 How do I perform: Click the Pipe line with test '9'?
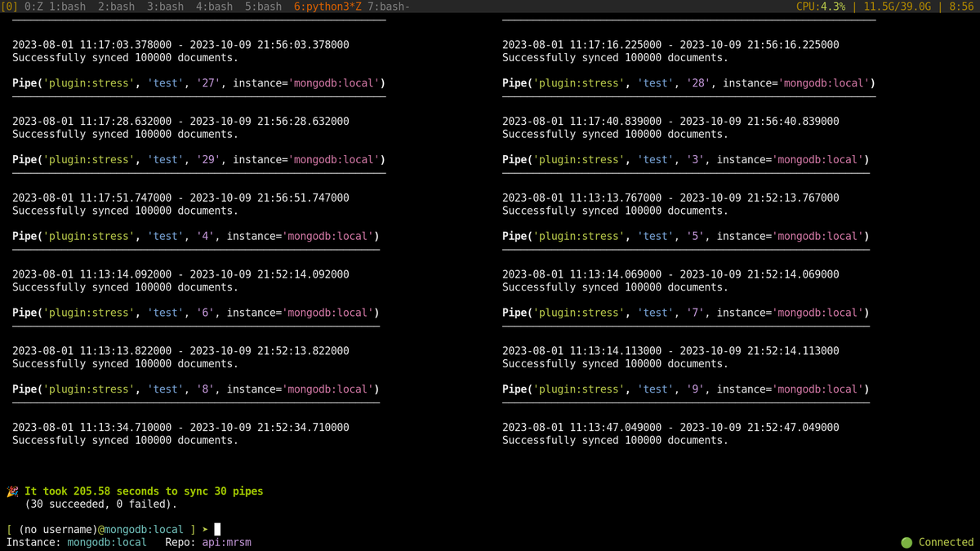click(686, 389)
